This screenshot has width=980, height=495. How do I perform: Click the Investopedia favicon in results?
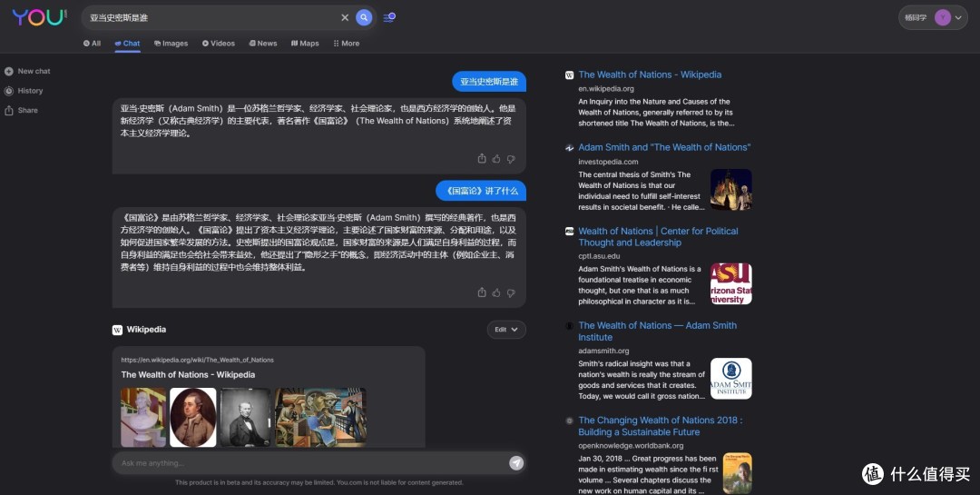click(569, 148)
